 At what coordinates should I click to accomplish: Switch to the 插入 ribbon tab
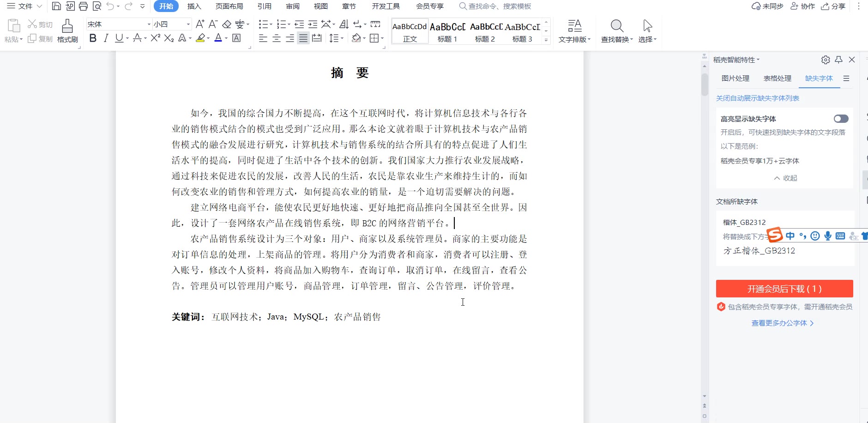click(194, 6)
